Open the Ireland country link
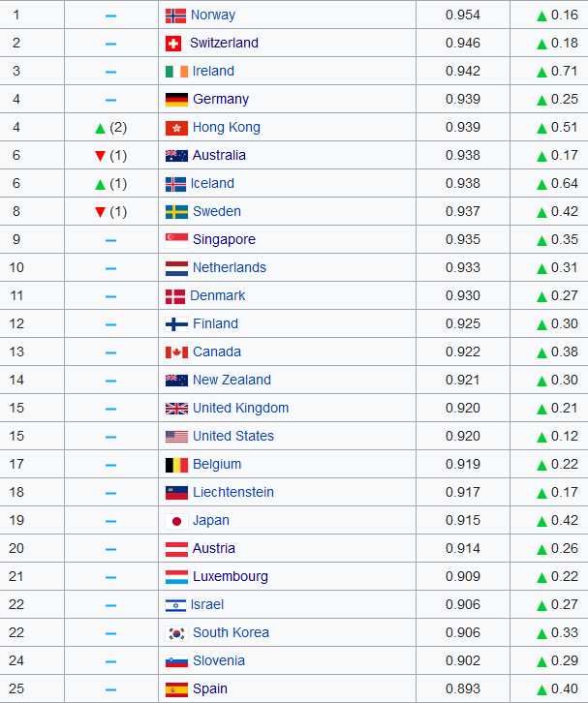This screenshot has height=703, width=588. pyautogui.click(x=213, y=72)
